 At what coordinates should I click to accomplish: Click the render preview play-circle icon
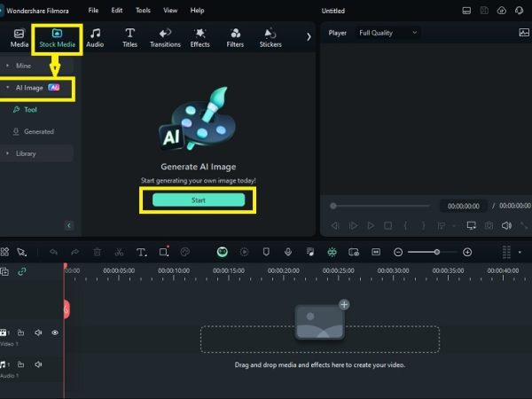pyautogui.click(x=245, y=252)
